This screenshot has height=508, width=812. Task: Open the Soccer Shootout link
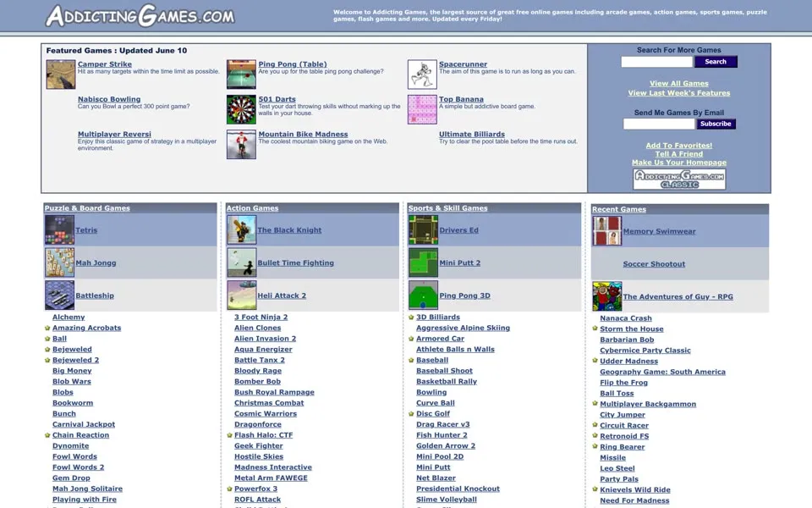click(654, 264)
